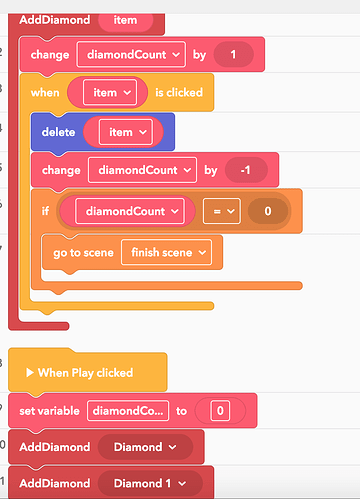Open item dropdown in delete block
The image size is (360, 499).
pyautogui.click(x=126, y=132)
